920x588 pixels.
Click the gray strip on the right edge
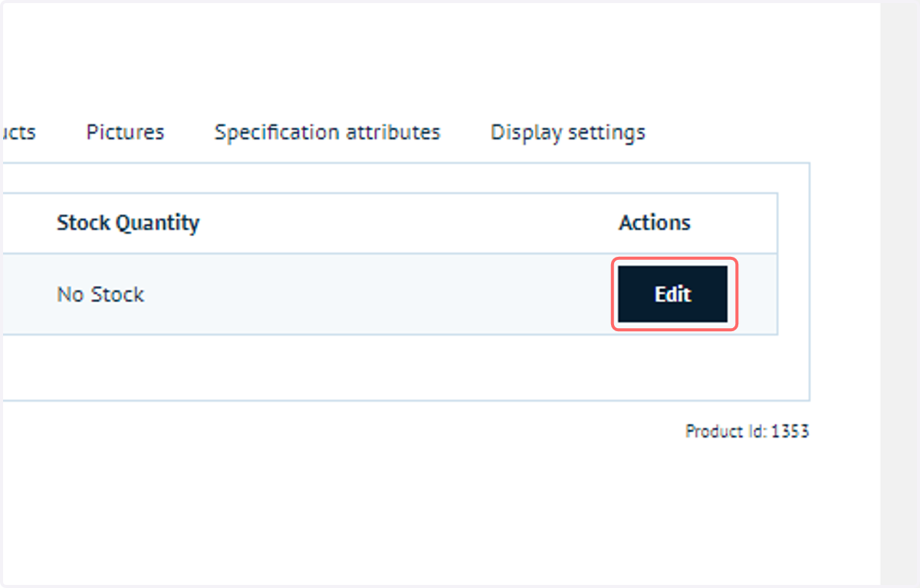click(x=900, y=294)
